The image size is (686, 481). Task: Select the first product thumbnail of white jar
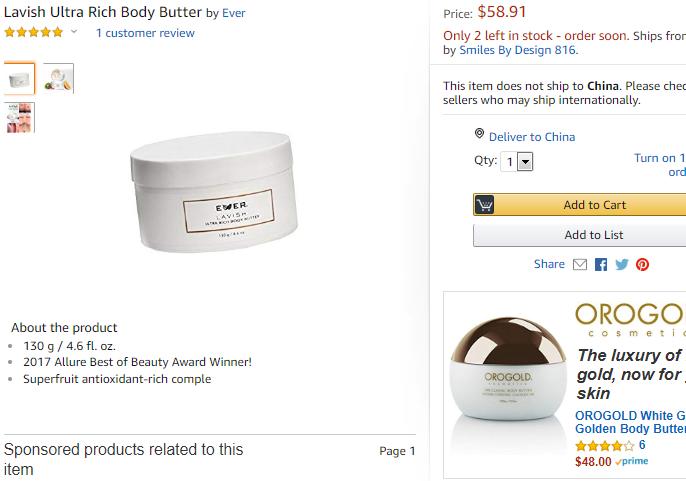click(x=20, y=78)
